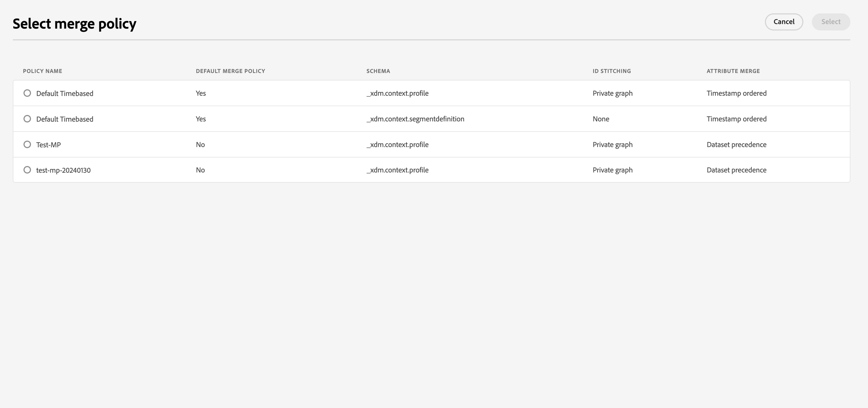Click the Select merge policy heading
Viewport: 868px width, 408px height.
click(x=75, y=24)
